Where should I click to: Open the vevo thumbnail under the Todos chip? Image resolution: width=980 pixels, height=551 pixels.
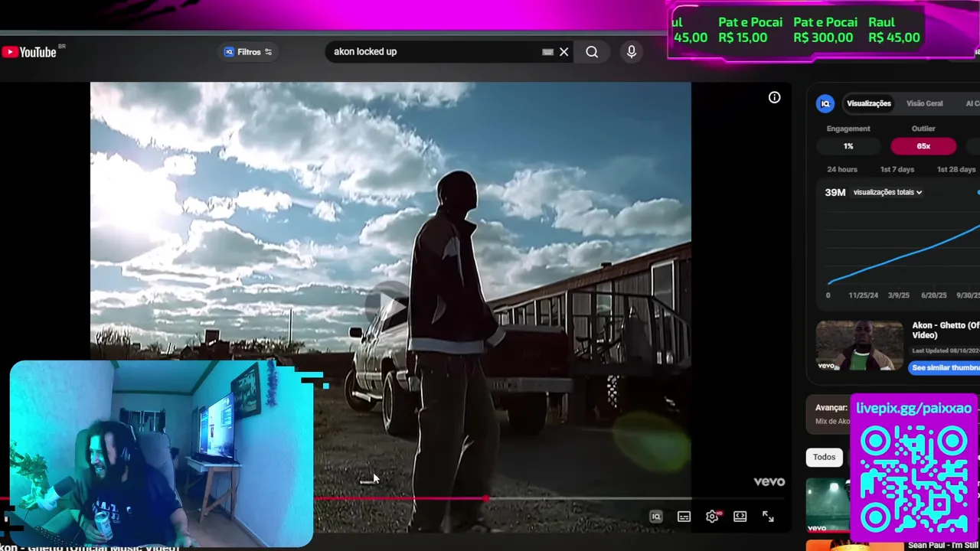click(828, 505)
